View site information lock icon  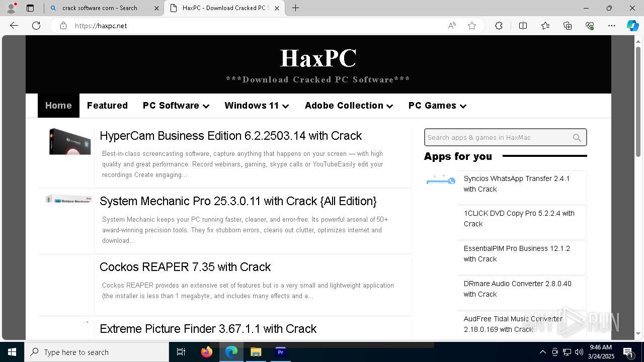coord(63,26)
